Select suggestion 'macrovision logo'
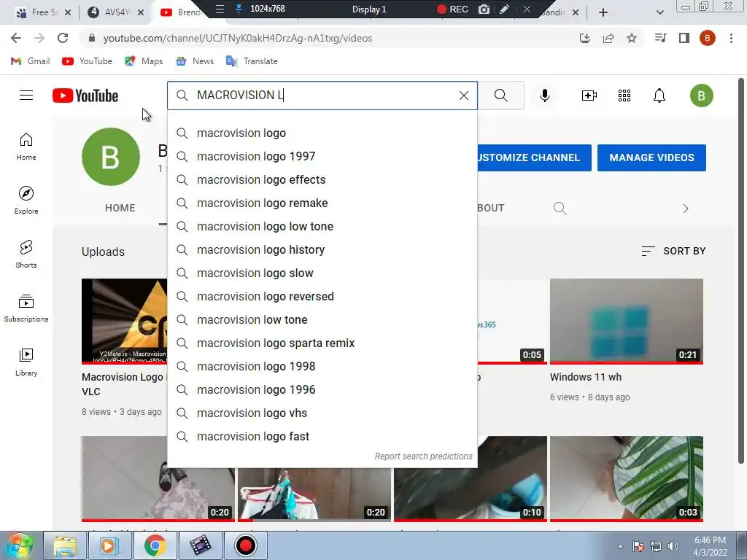 click(x=322, y=133)
